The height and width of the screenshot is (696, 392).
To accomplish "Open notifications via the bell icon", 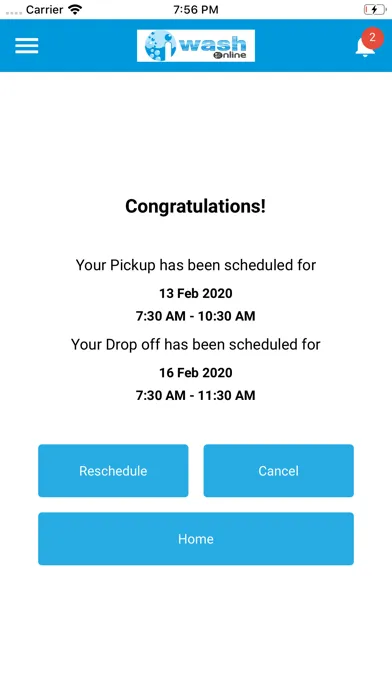I will pos(365,47).
